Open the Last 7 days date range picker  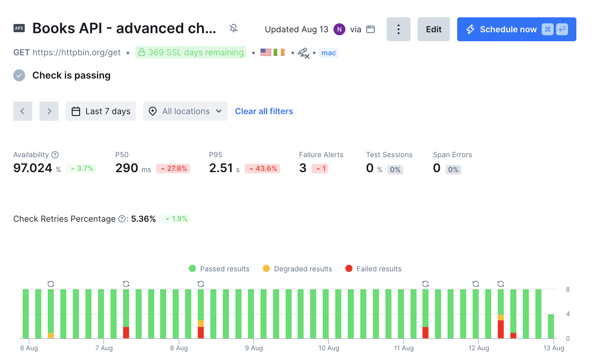[x=101, y=111]
